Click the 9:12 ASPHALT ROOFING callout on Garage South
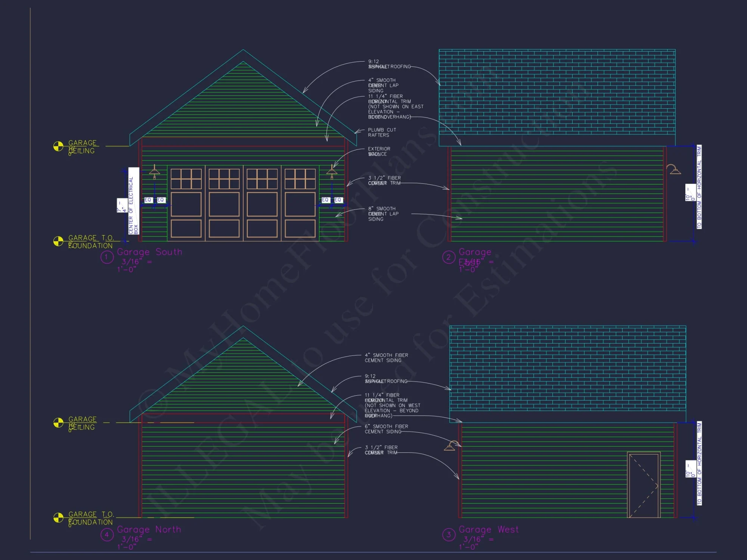 (x=388, y=64)
